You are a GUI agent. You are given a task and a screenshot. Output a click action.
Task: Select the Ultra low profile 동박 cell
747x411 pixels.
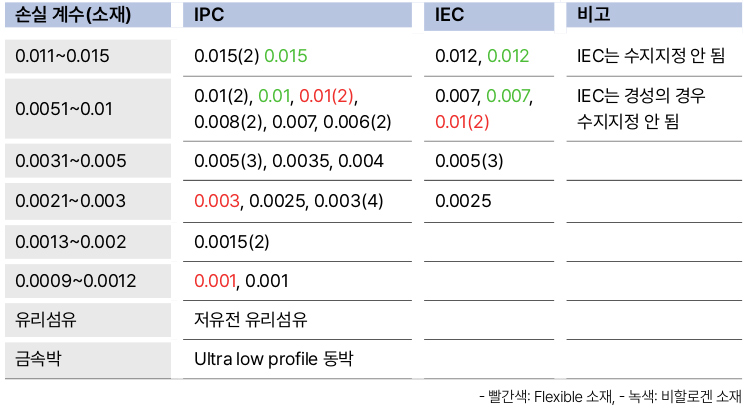274,359
